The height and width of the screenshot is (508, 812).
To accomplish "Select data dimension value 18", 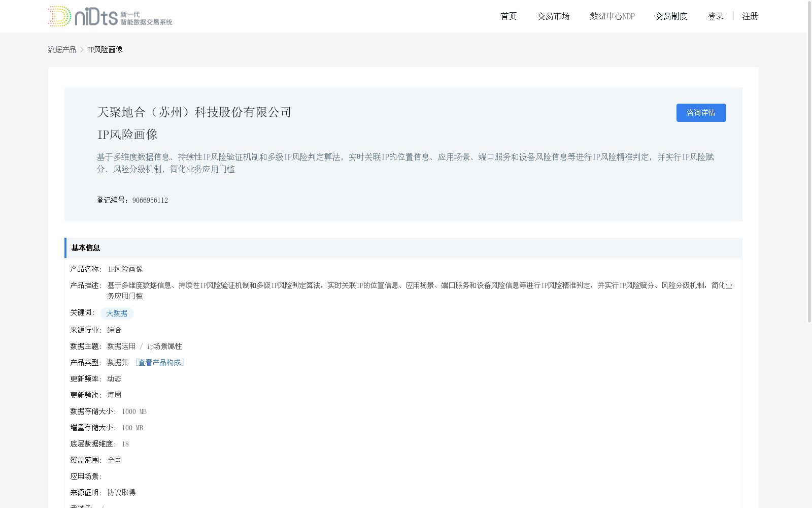I will tap(125, 444).
